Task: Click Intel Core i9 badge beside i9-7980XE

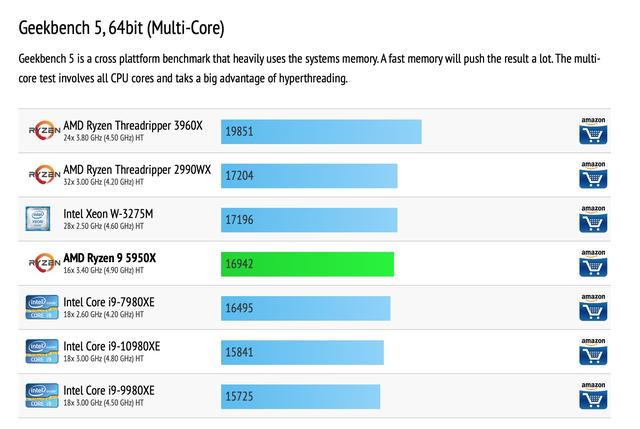Action: pos(42,307)
